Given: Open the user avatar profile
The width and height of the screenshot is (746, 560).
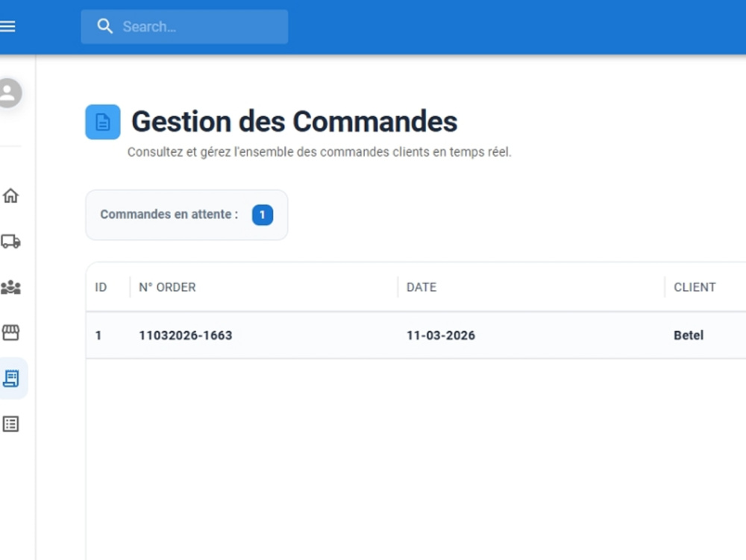Looking at the screenshot, I should point(8,92).
